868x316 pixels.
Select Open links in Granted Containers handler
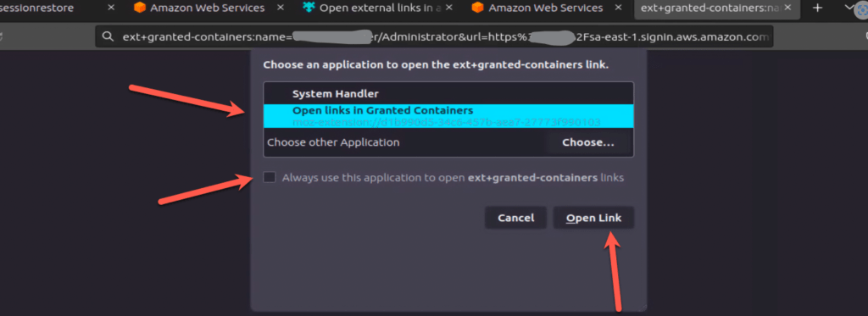coord(448,116)
